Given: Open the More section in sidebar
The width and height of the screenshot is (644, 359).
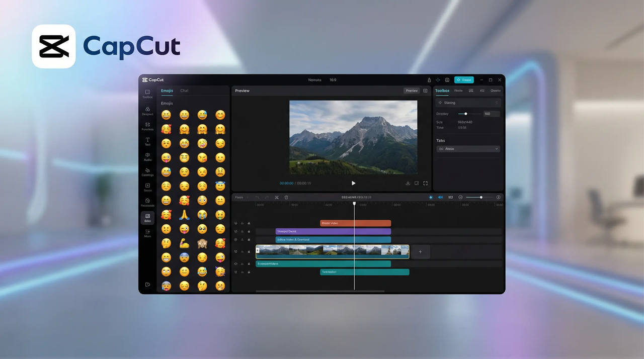Looking at the screenshot, I should tap(147, 233).
